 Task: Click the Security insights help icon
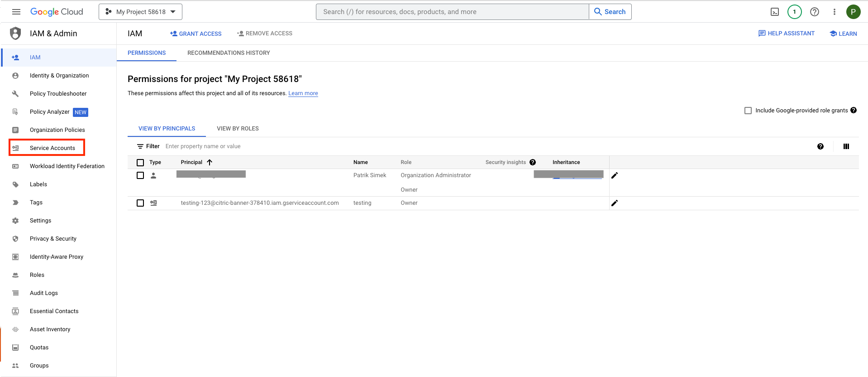[x=533, y=162]
